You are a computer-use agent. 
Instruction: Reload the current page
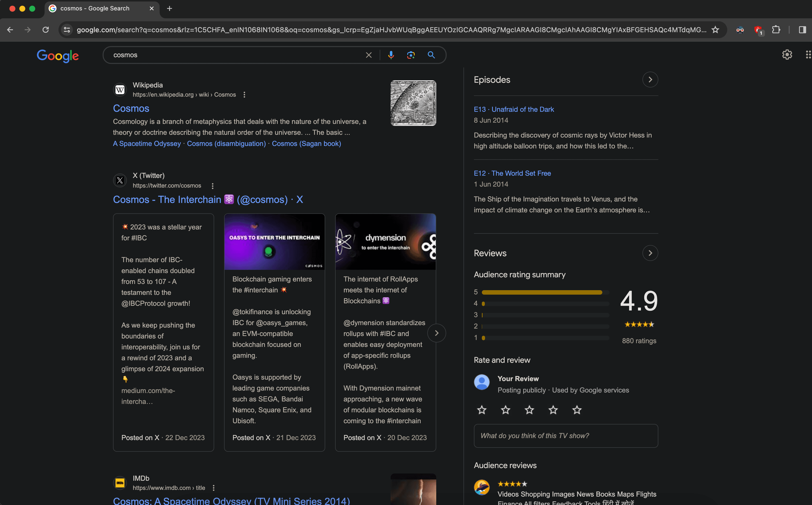pos(46,30)
